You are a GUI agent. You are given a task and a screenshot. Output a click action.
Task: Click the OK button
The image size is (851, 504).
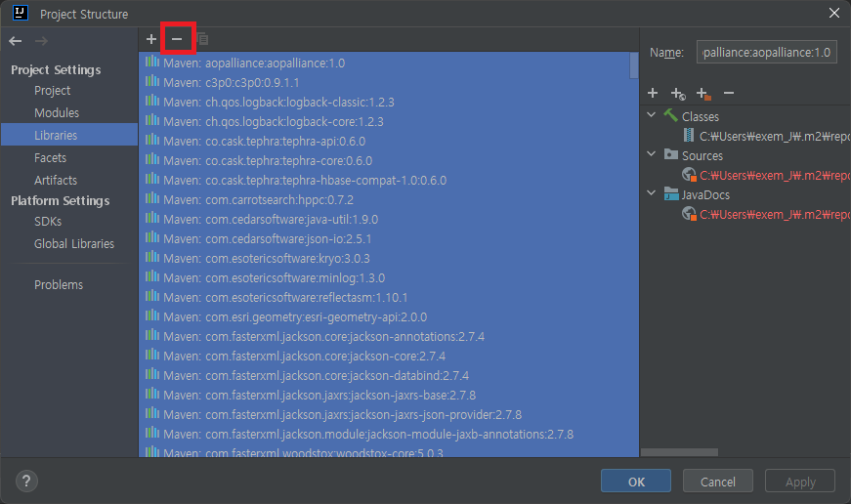(636, 482)
